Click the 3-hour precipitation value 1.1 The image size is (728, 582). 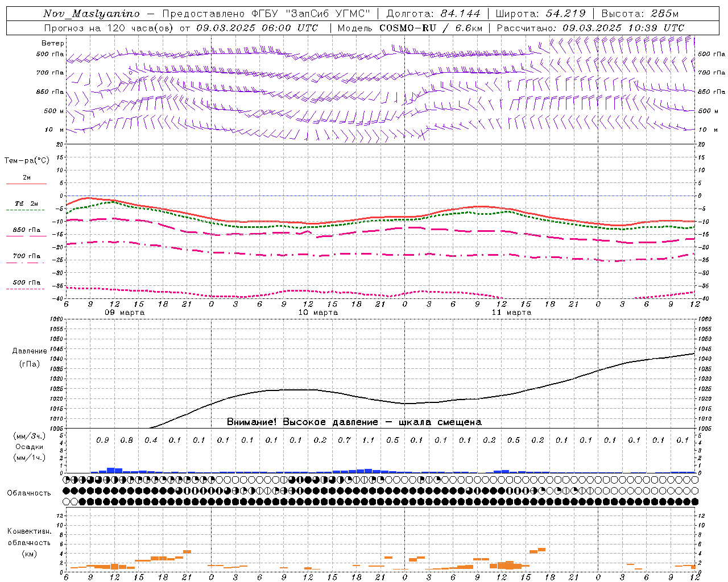369,440
